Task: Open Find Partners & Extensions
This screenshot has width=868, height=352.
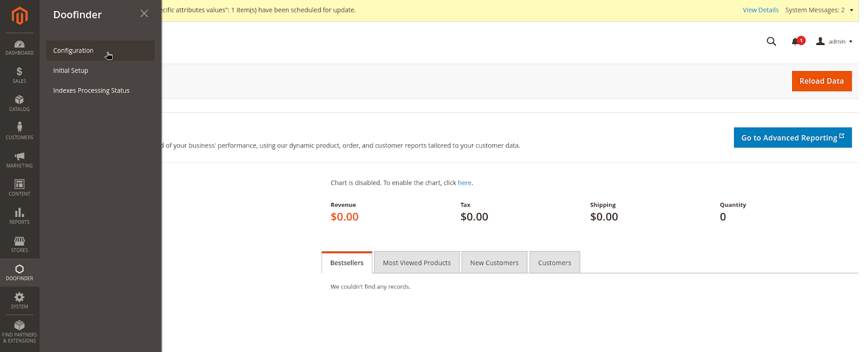Action: point(20,331)
